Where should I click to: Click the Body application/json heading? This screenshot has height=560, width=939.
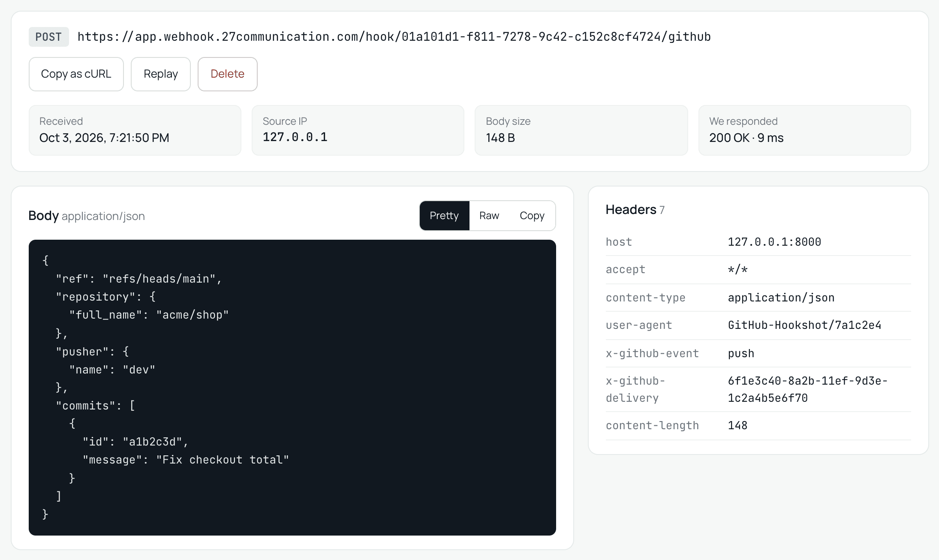point(87,216)
